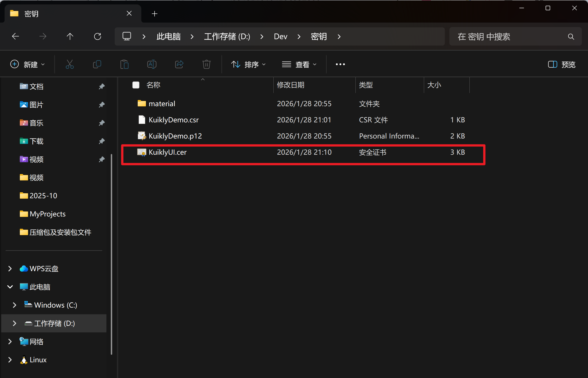Go up one directory level
Viewport: 588px width, 378px height.
[70, 37]
